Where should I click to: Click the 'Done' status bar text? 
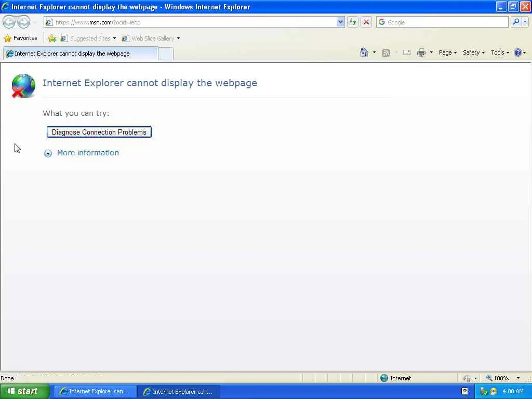tap(7, 378)
